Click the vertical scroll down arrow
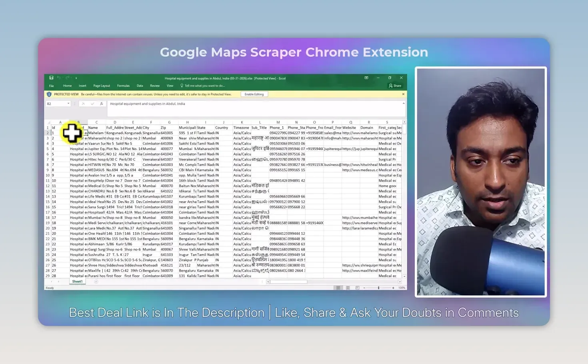 404,276
